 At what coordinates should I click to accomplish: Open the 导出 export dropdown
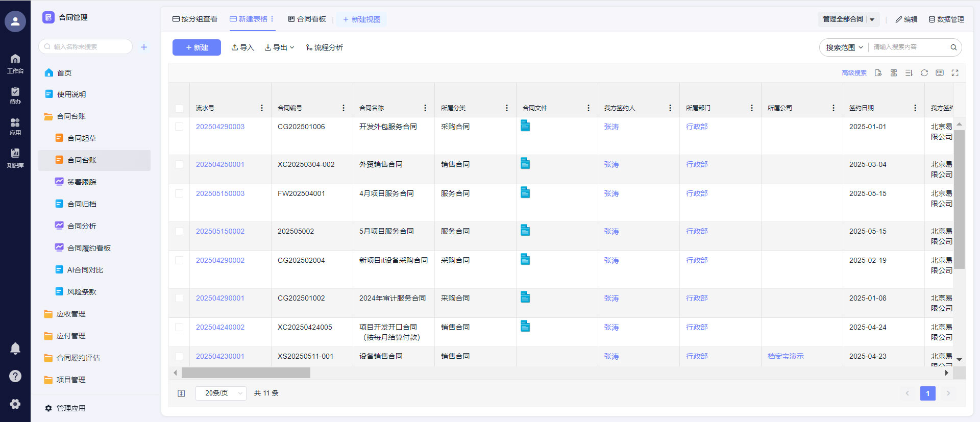[279, 47]
